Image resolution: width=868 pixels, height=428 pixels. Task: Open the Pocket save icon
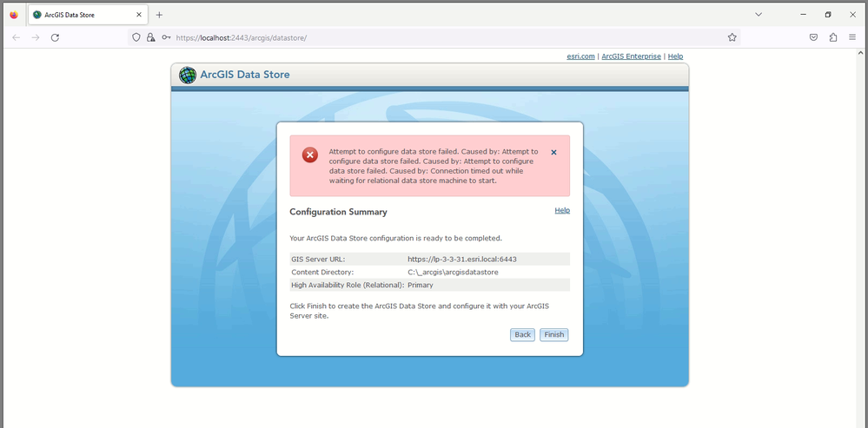pos(814,37)
